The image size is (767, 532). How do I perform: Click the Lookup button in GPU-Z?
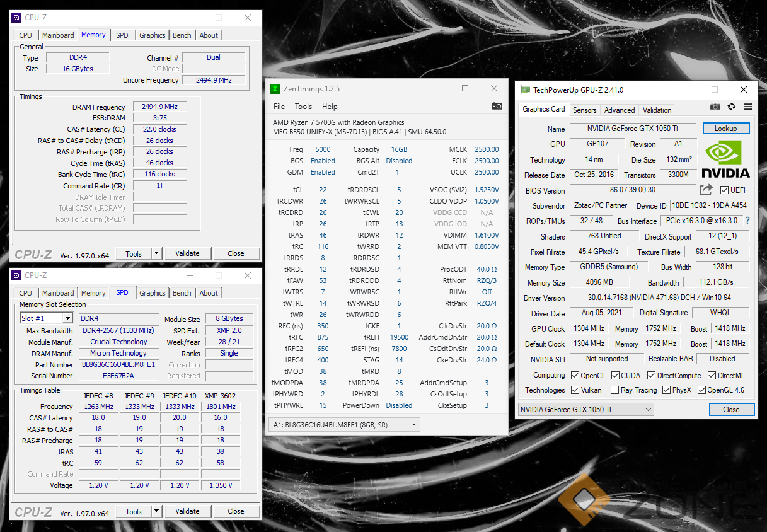[725, 129]
